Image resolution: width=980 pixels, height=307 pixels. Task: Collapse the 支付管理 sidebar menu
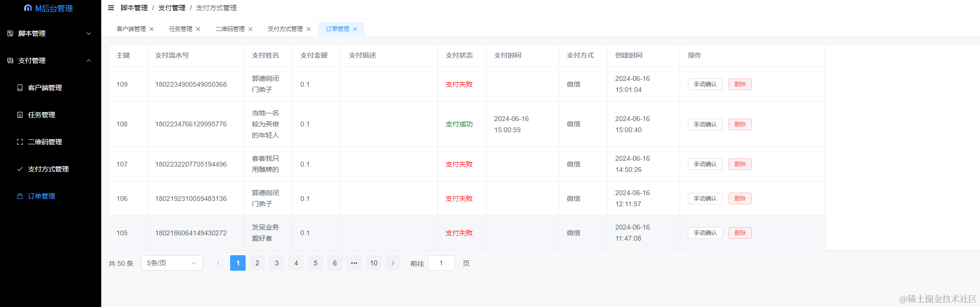(x=50, y=61)
